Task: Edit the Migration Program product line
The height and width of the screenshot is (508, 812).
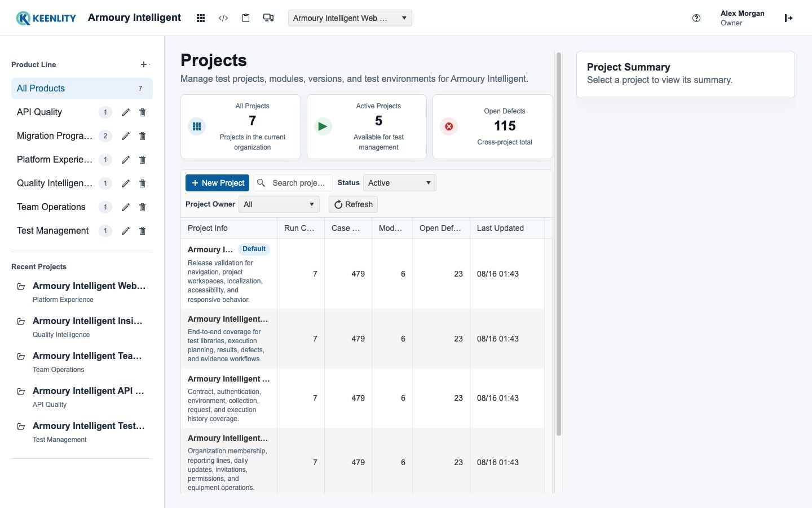Action: [126, 136]
